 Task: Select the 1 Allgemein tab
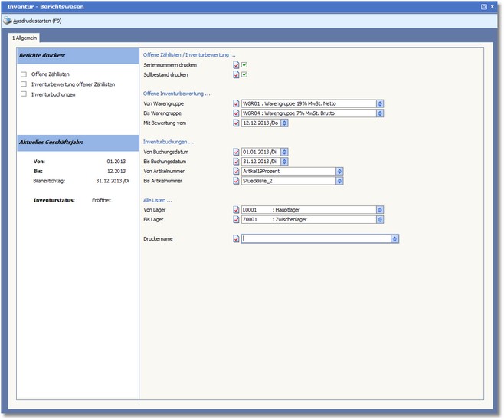click(x=25, y=37)
